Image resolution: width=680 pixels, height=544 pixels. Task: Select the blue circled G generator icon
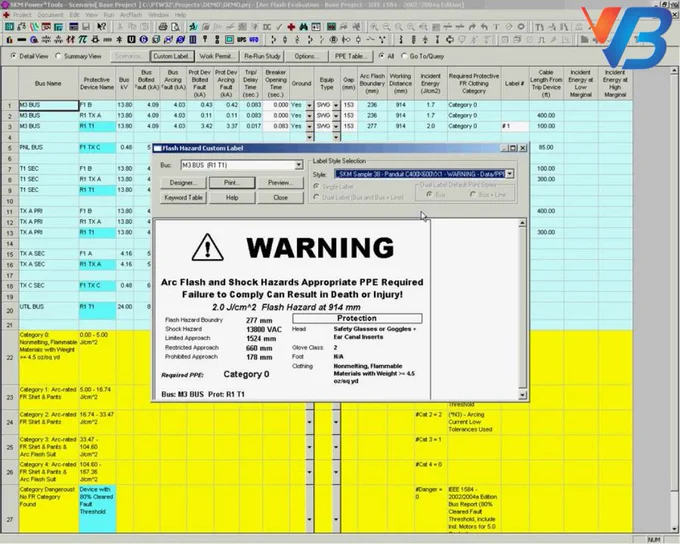coord(144,40)
